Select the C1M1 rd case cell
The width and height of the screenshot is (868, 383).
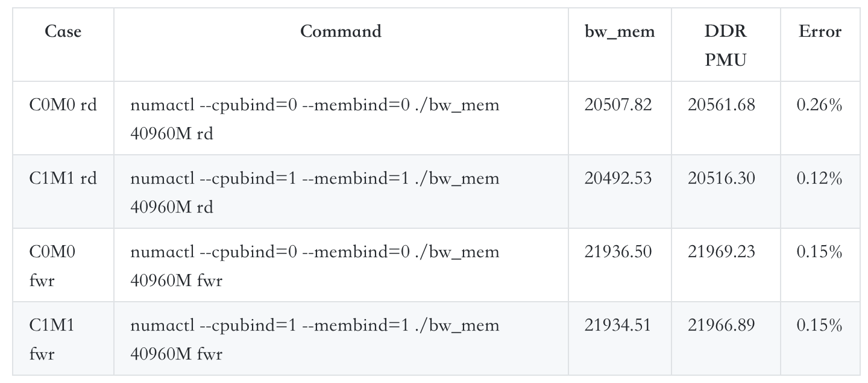63,178
